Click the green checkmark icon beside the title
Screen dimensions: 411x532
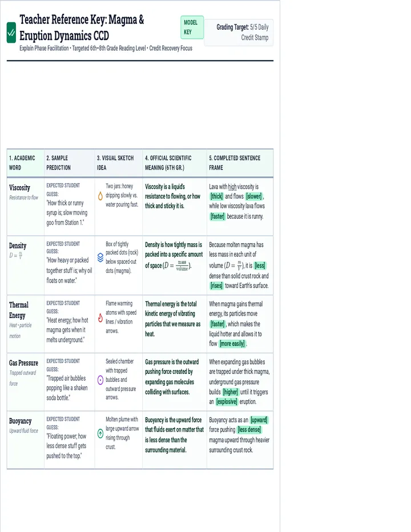tap(11, 33)
